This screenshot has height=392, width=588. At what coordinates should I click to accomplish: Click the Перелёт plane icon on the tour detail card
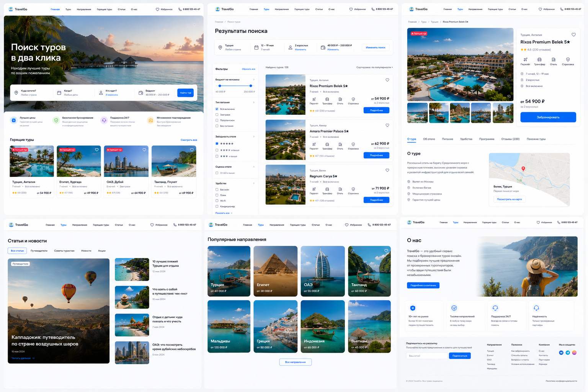(x=525, y=59)
